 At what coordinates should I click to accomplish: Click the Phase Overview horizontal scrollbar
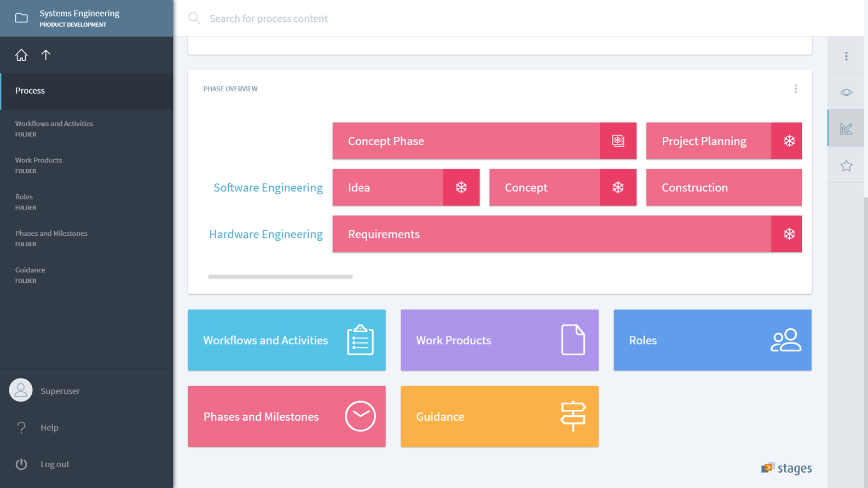pos(280,277)
